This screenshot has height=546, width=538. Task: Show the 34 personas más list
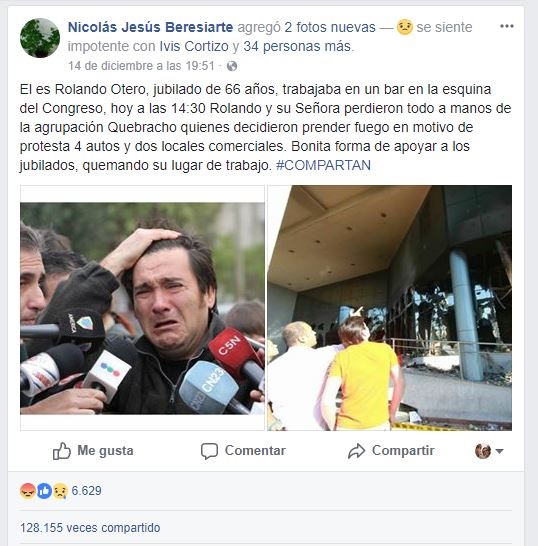pos(298,46)
